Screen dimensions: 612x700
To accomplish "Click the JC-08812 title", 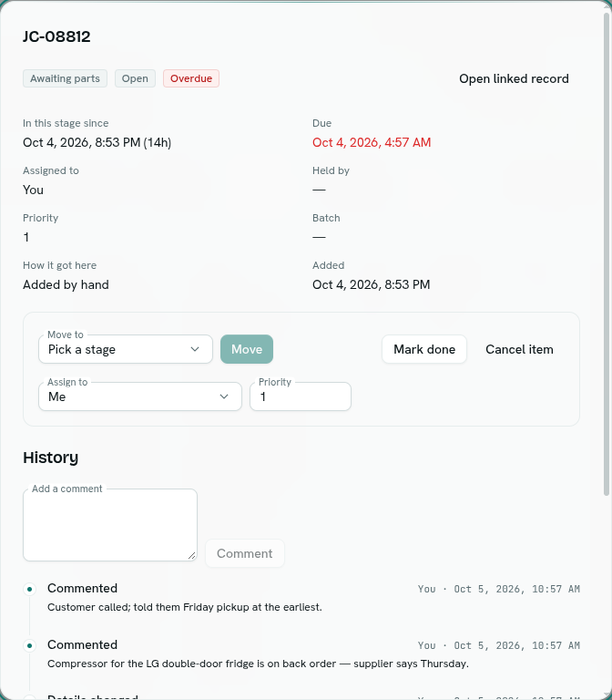I will 56,36.
